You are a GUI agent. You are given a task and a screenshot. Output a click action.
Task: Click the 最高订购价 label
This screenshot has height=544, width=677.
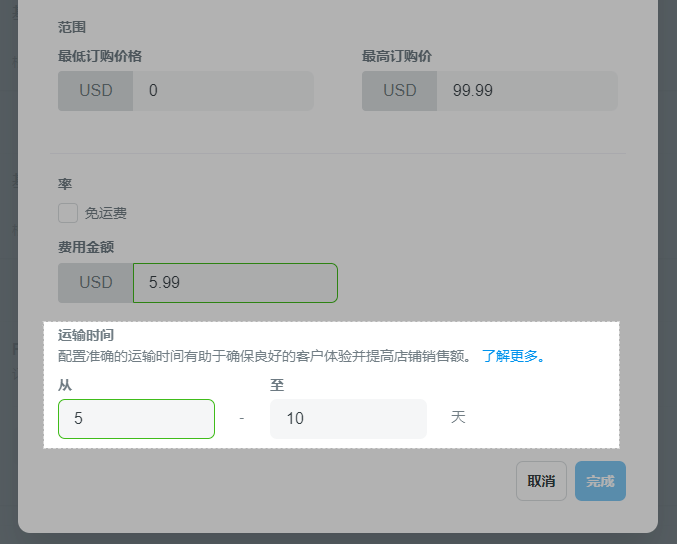pyautogui.click(x=397, y=56)
